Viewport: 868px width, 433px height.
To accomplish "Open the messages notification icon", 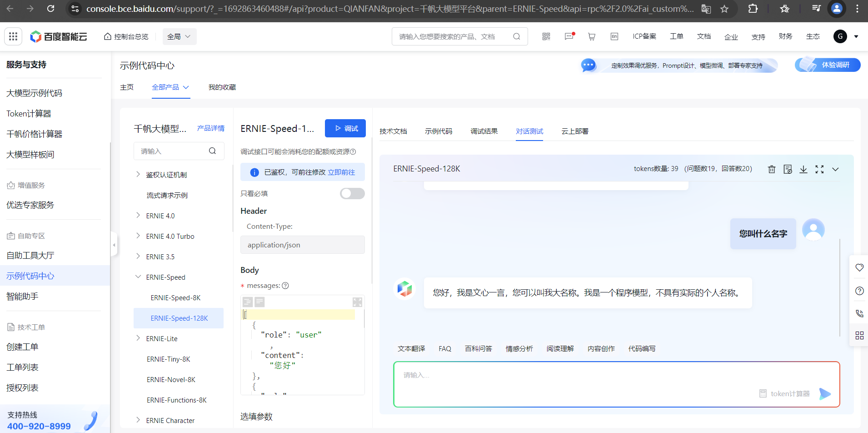I will [x=569, y=36].
